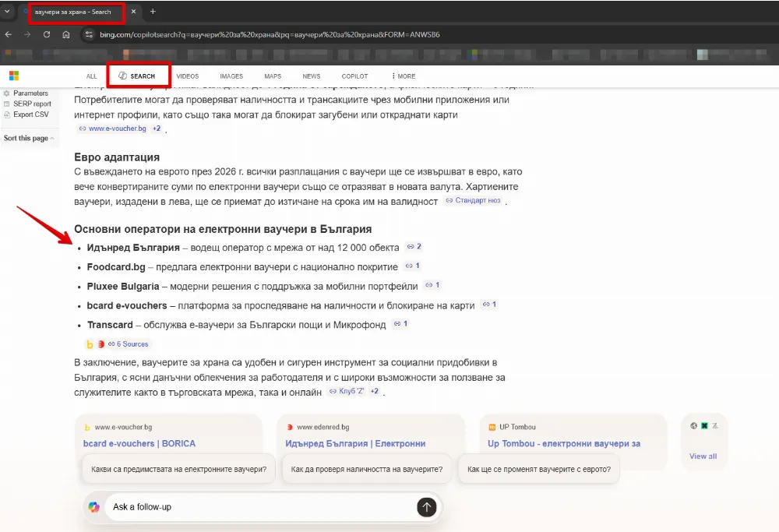Reload the page with the refresh icon
Screen dimensions: 779x532
coord(47,34)
